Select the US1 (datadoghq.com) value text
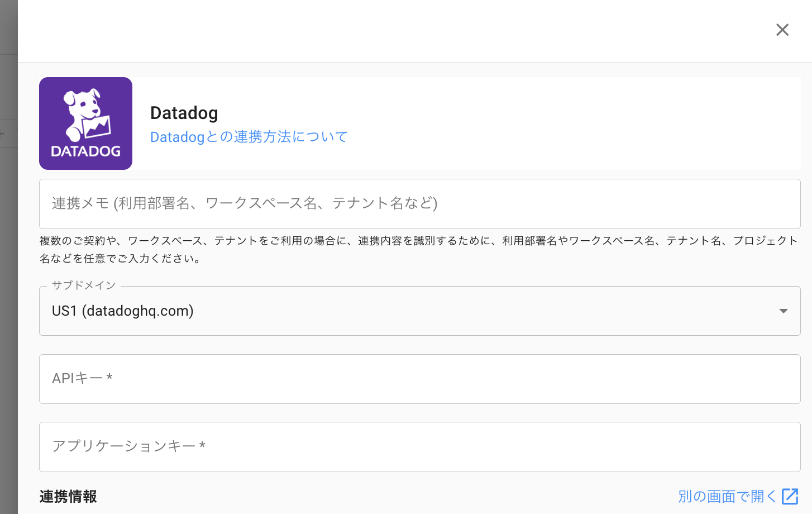812x514 pixels. [x=123, y=311]
